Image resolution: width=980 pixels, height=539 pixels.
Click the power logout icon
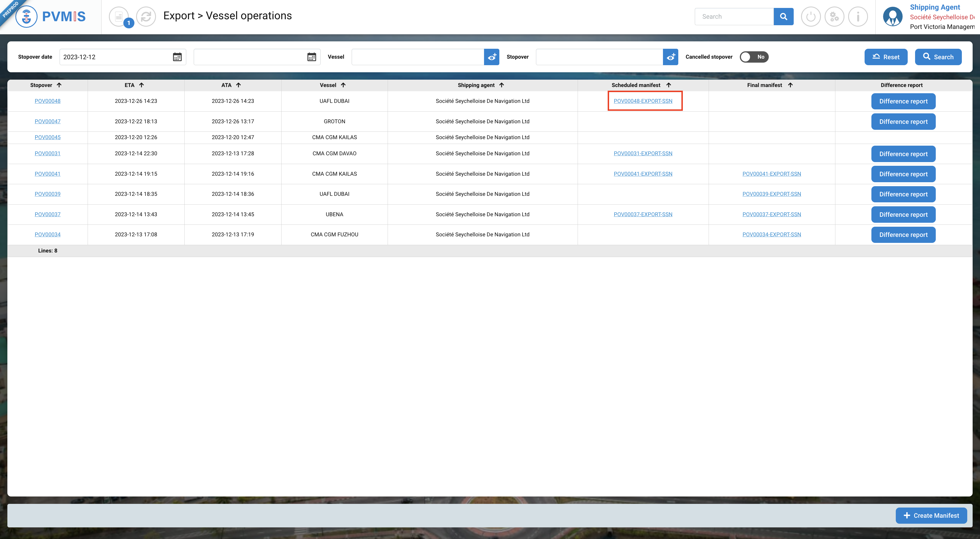click(x=811, y=16)
